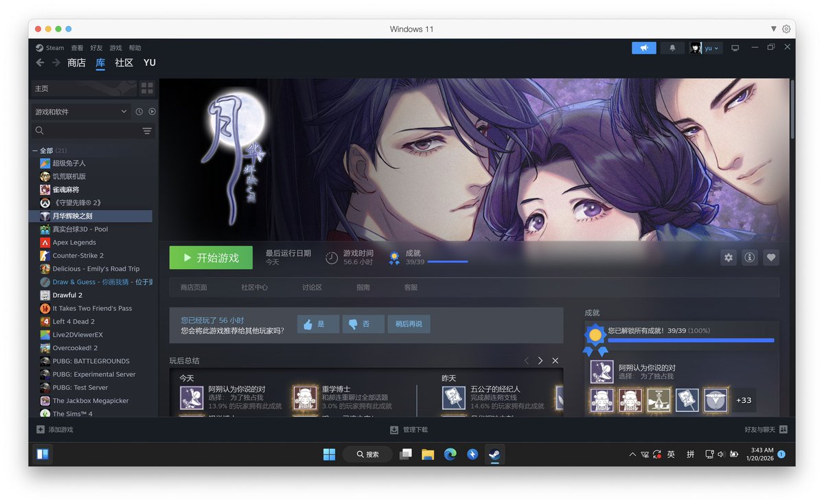The height and width of the screenshot is (504, 824).
Task: Open the 库 library tab
Action: (100, 62)
